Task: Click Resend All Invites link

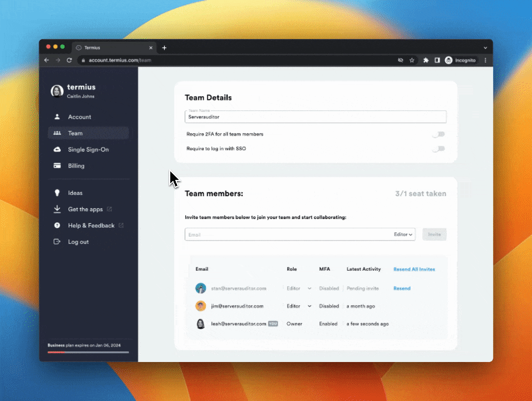Action: pos(414,269)
